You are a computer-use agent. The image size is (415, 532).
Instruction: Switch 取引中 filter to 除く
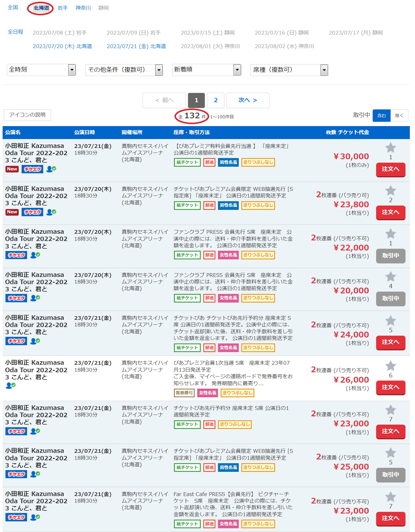[x=399, y=116]
